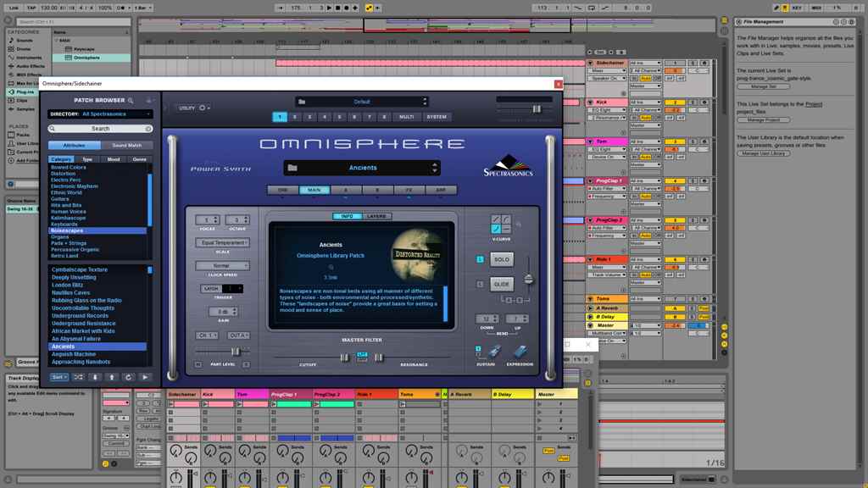Viewport: 868px width, 488px height.
Task: Click the folder icon beside the Default multi name
Action: click(302, 102)
